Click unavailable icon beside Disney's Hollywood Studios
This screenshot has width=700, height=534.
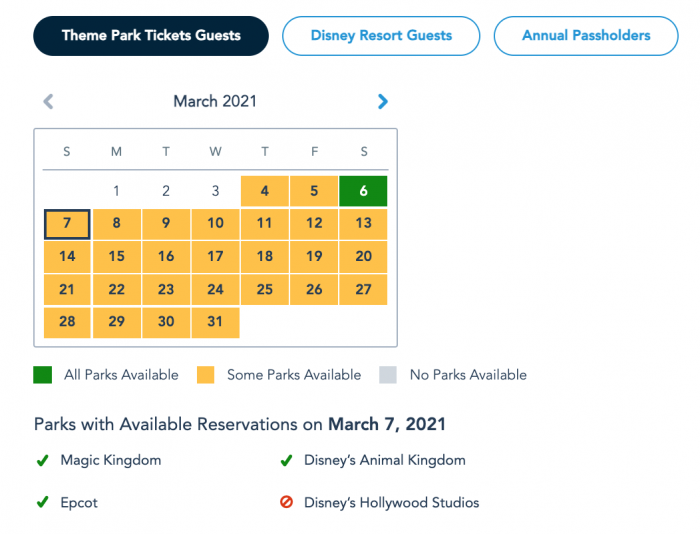286,503
